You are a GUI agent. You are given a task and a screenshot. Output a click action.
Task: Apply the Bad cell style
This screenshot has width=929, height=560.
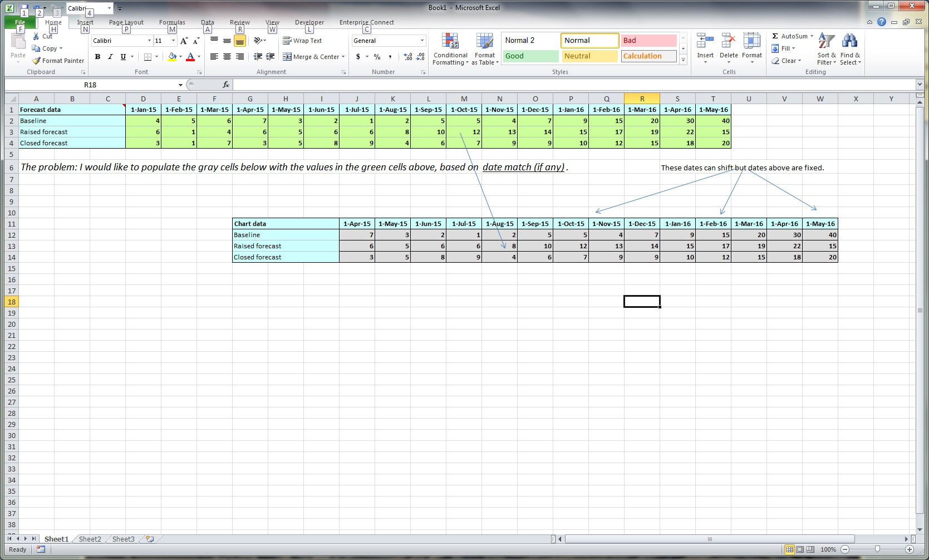point(648,41)
